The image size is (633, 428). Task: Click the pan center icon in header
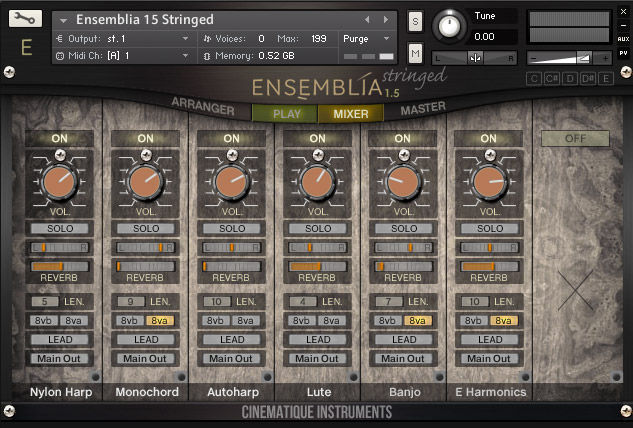475,58
